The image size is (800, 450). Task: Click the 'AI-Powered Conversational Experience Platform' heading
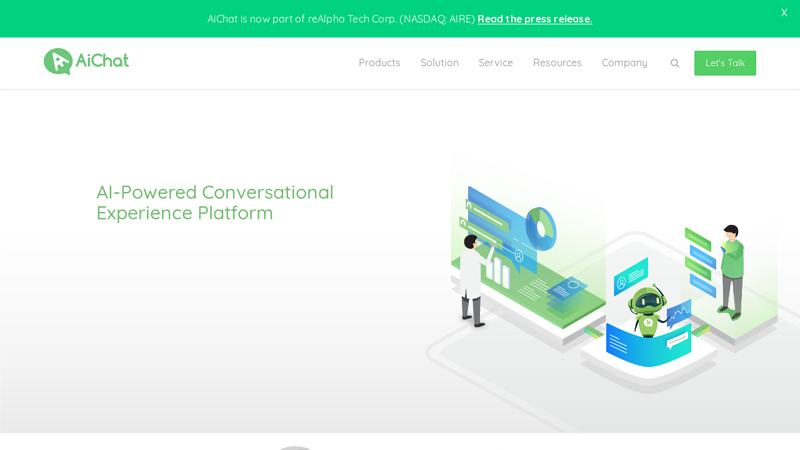tap(215, 203)
